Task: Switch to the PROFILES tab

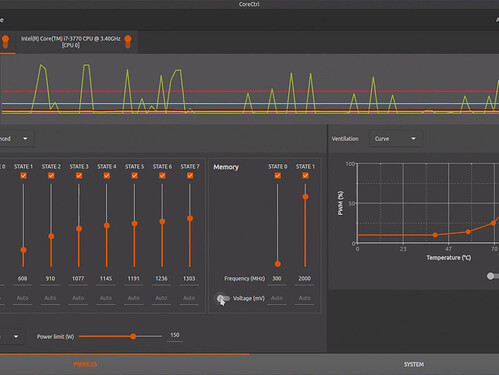Action: coord(85,364)
